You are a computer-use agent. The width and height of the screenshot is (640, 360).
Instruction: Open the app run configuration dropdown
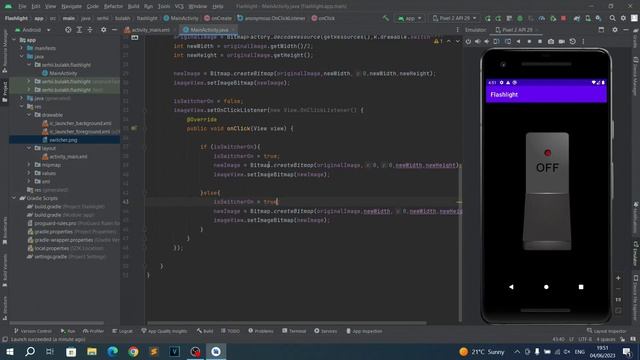point(409,18)
